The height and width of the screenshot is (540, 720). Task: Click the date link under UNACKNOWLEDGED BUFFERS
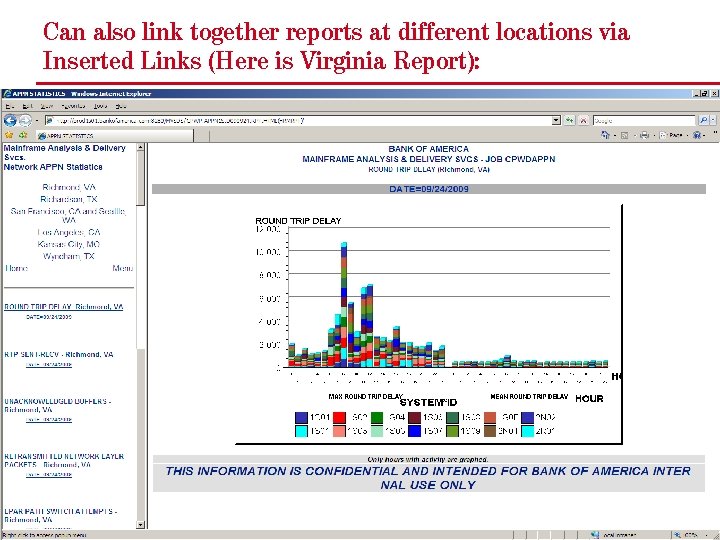(x=49, y=420)
